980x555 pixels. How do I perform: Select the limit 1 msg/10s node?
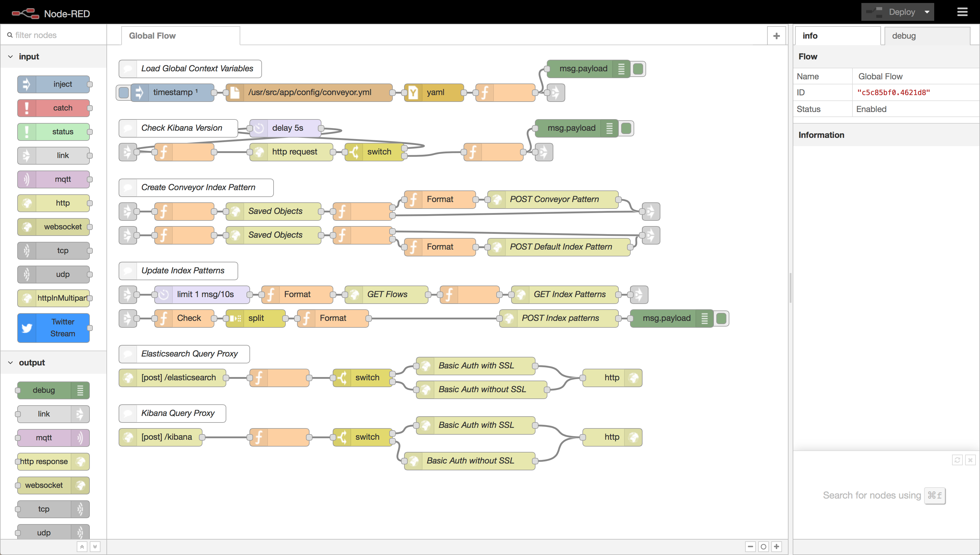point(202,294)
